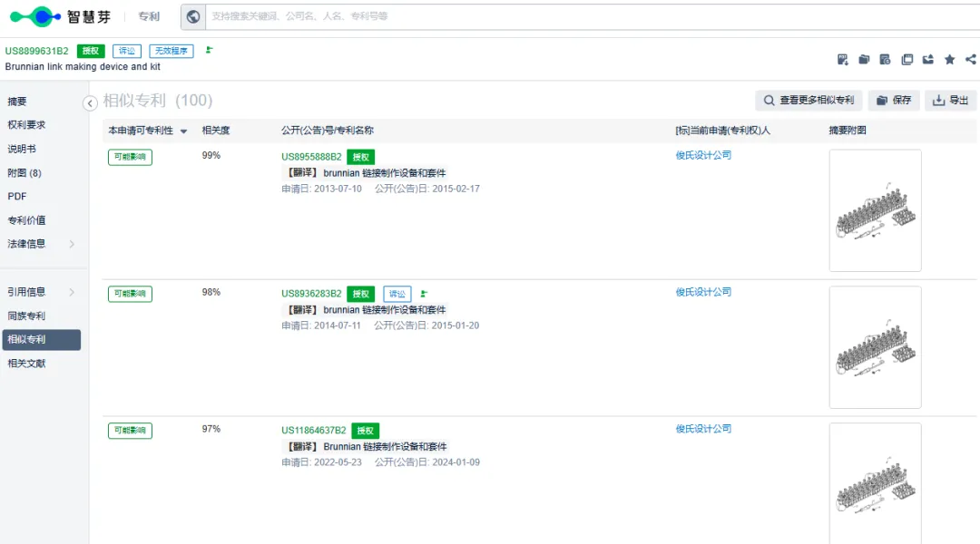Open the multi-window view icon
This screenshot has height=544, width=980.
906,59
